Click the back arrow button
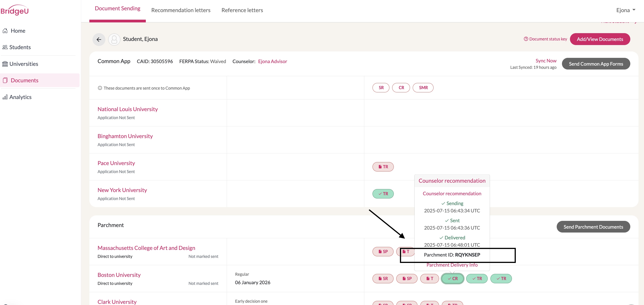Image resolution: width=644 pixels, height=305 pixels. [x=99, y=39]
